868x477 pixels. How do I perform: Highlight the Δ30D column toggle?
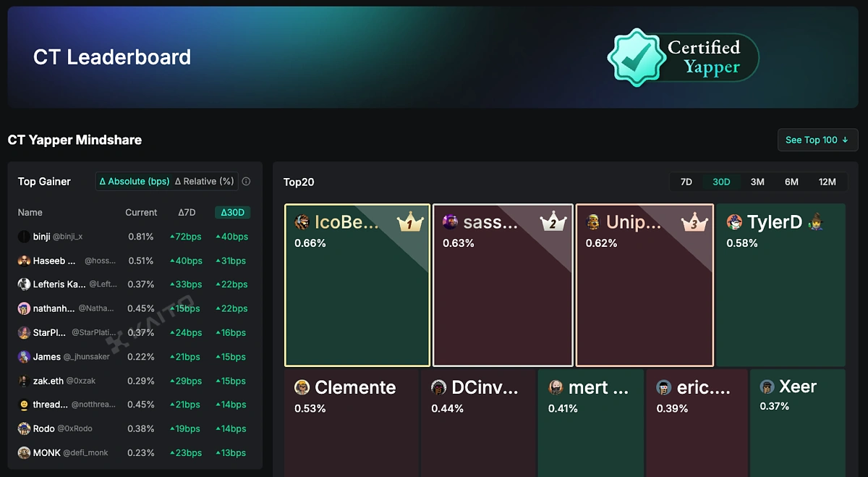pos(233,212)
